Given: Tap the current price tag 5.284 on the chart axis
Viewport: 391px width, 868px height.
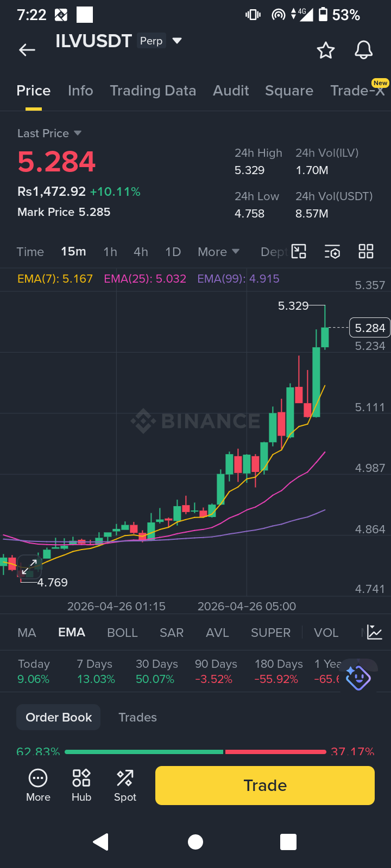Looking at the screenshot, I should point(370,328).
